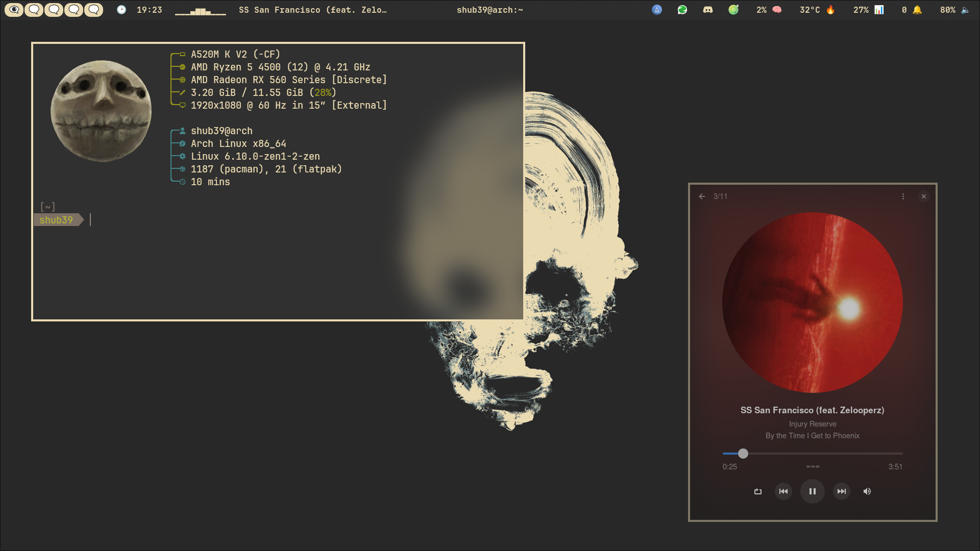Open the three-dot player menu

pos(903,196)
